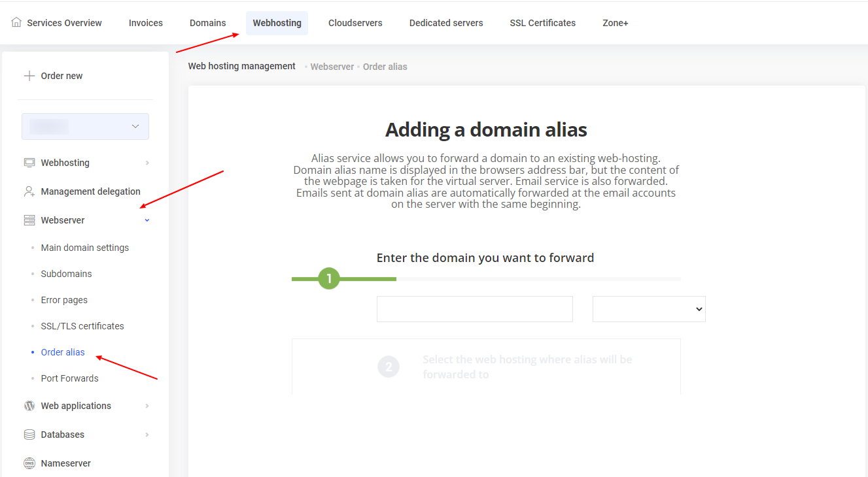Screen dimensions: 868x477
Task: Open the domain extension dropdown
Action: (x=648, y=309)
